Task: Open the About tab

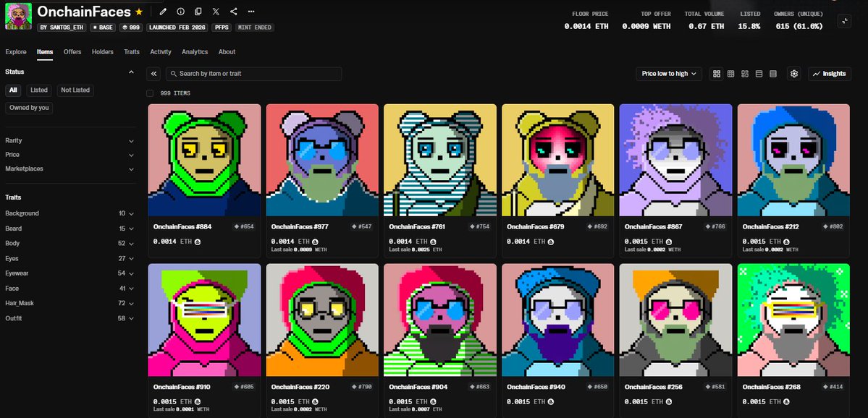Action: click(x=227, y=52)
